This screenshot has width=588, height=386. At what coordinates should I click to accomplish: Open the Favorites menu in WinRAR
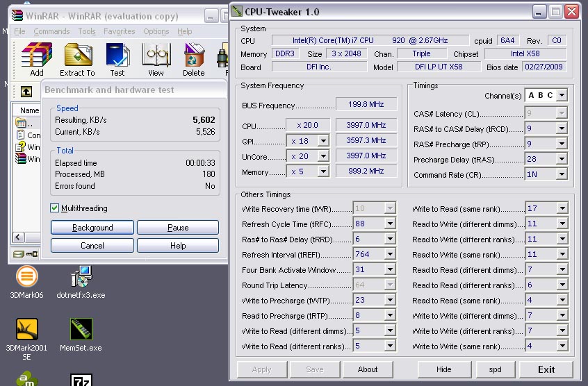point(120,31)
